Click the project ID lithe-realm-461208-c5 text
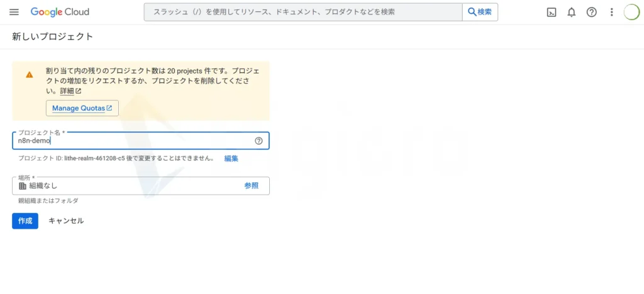This screenshot has height=294, width=644. (x=94, y=158)
